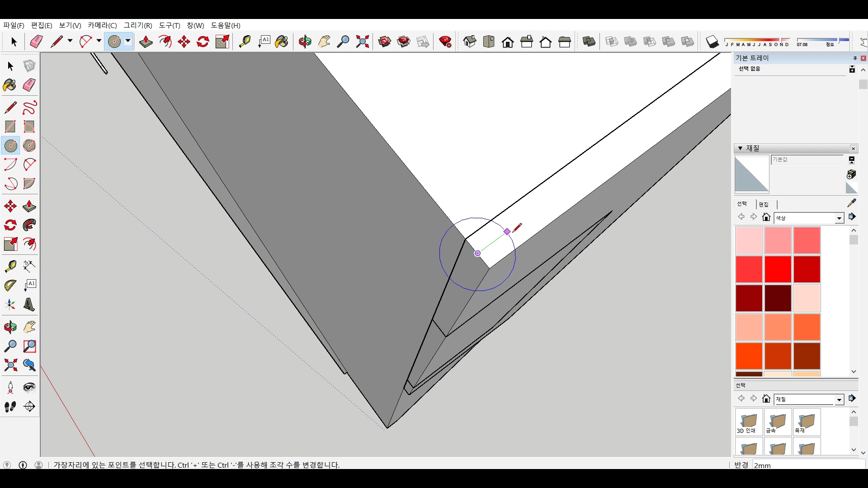This screenshot has height=488, width=868.
Task: Open the 카메라(C) menu
Action: pyautogui.click(x=102, y=25)
